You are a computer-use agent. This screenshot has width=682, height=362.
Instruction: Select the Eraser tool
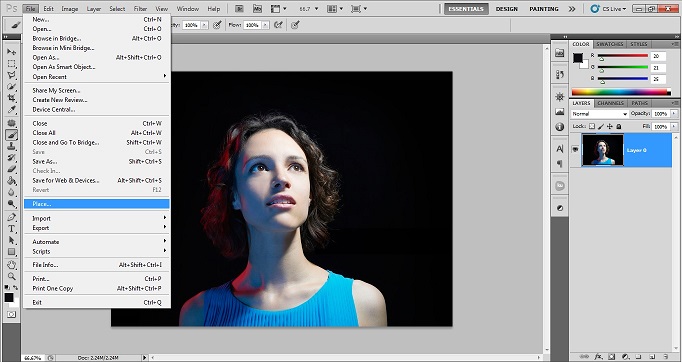click(x=11, y=169)
